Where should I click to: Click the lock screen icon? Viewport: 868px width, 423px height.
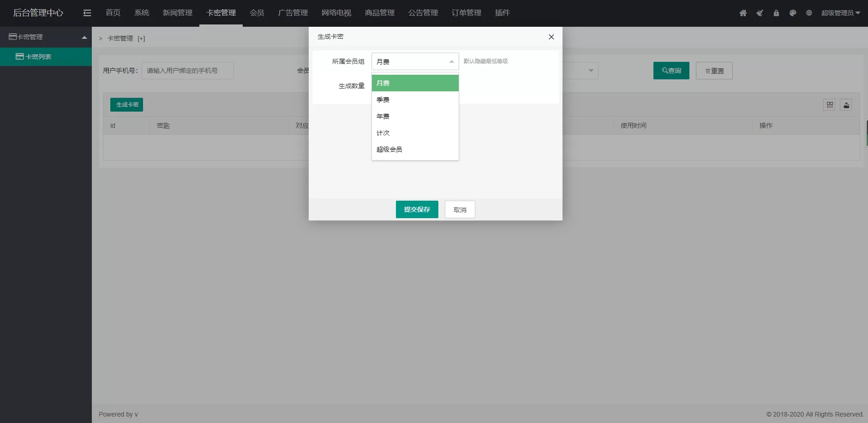(776, 13)
